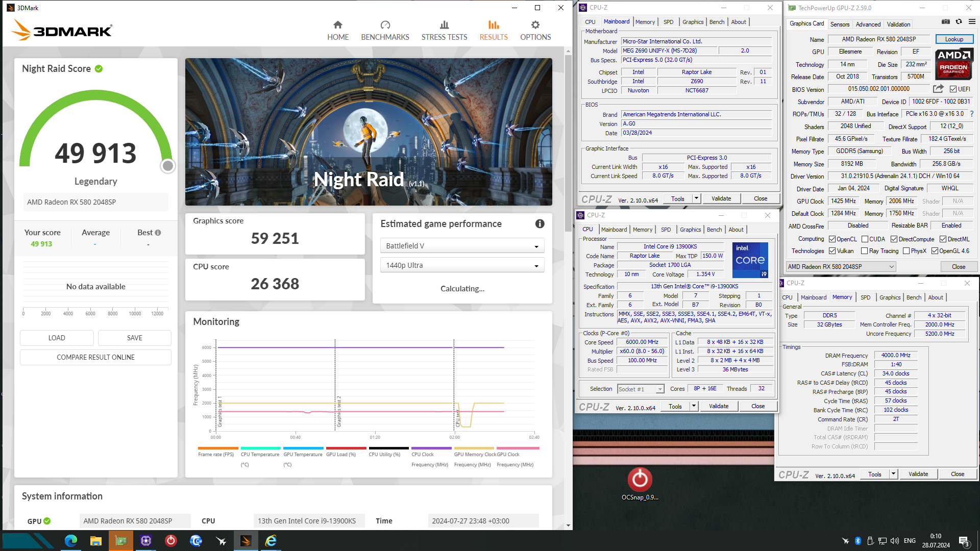The image size is (980, 551).
Task: Click the score gauge knob
Action: pyautogui.click(x=167, y=166)
